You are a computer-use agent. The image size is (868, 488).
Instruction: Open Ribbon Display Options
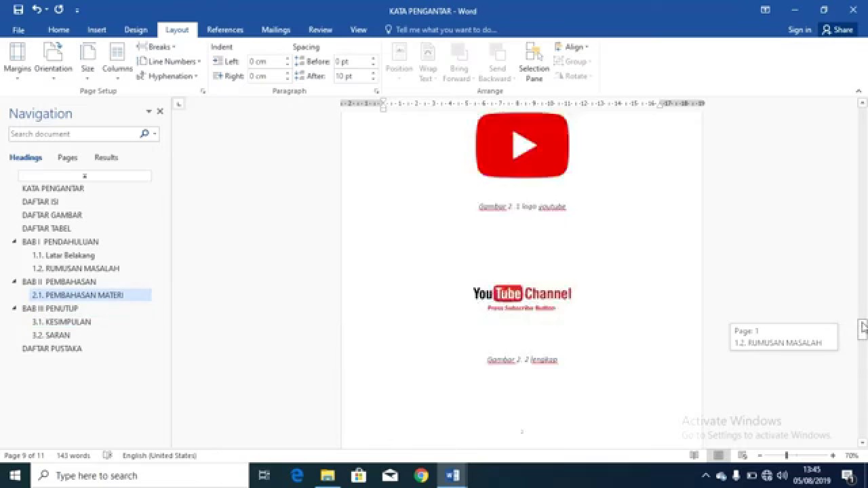coord(766,10)
